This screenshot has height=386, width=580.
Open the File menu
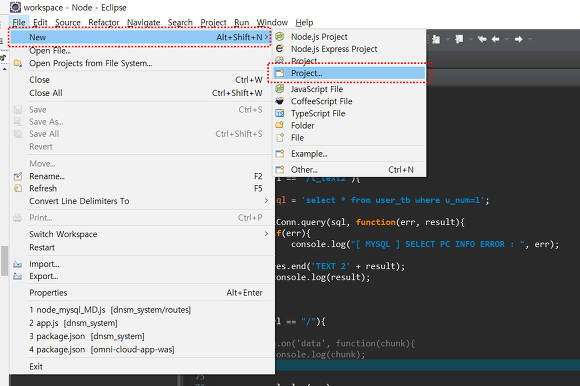click(19, 23)
